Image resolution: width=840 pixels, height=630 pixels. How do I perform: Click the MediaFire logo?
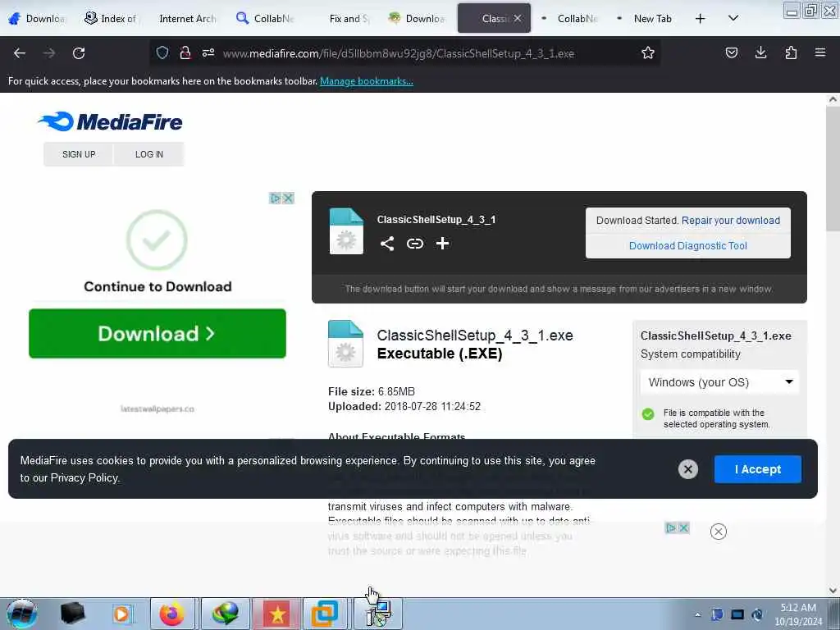pos(110,121)
